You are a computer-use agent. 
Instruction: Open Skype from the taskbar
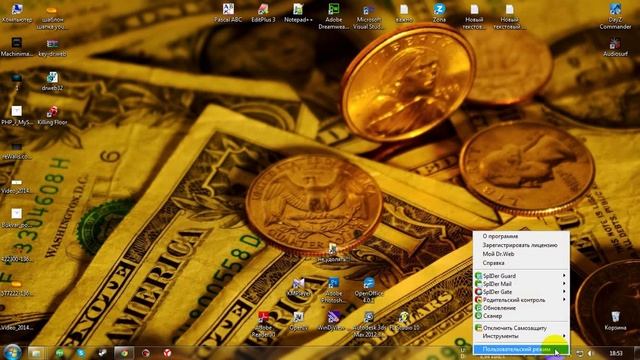81,353
